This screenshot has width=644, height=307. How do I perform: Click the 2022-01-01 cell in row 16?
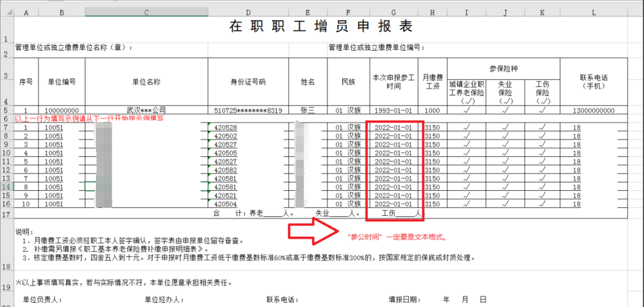(x=394, y=204)
